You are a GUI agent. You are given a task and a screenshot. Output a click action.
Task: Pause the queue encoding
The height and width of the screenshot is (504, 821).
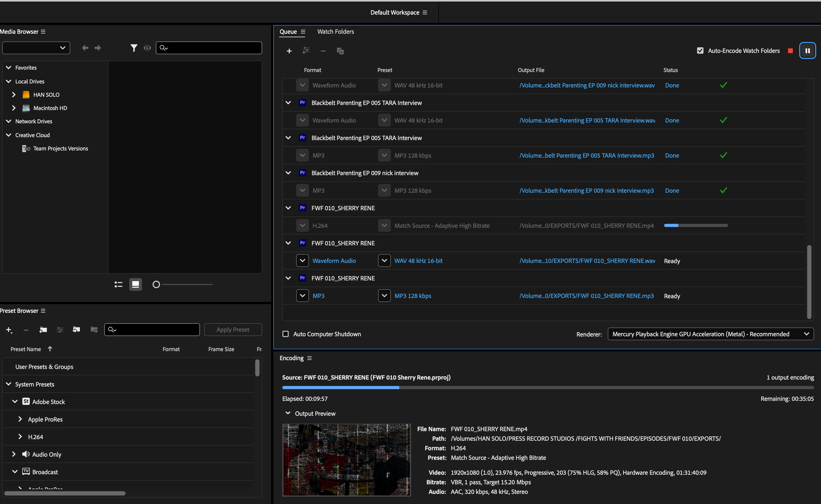pos(807,51)
